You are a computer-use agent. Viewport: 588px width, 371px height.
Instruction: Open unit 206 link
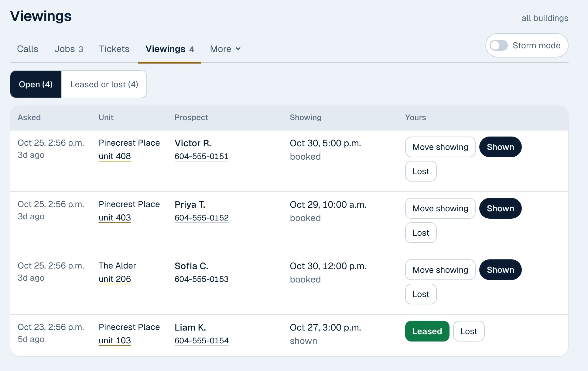tap(115, 279)
